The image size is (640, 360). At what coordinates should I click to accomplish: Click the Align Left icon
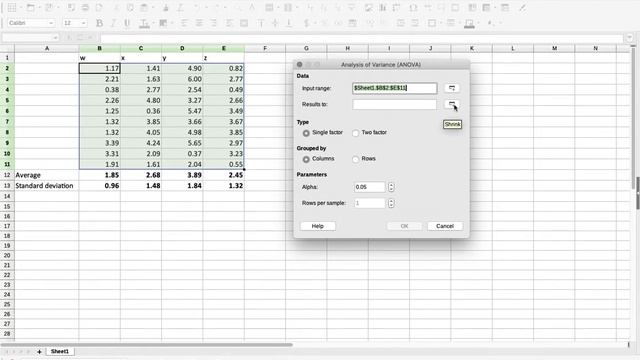coord(184,23)
